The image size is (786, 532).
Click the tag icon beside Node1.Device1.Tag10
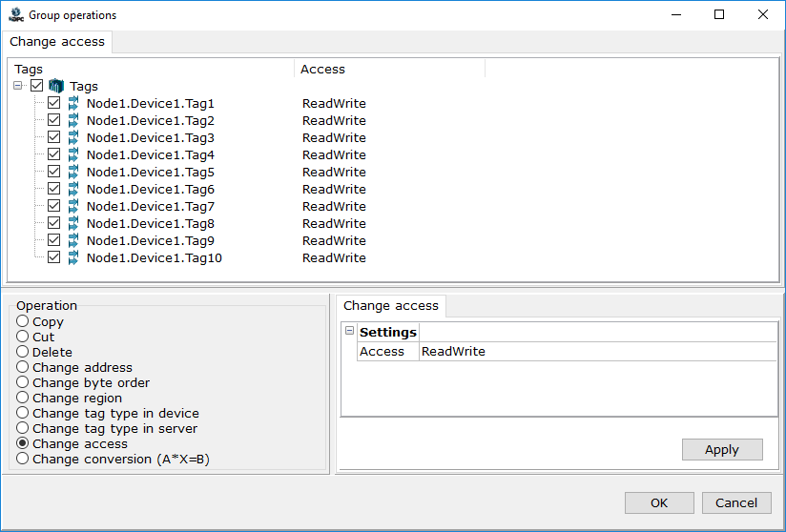coord(73,258)
